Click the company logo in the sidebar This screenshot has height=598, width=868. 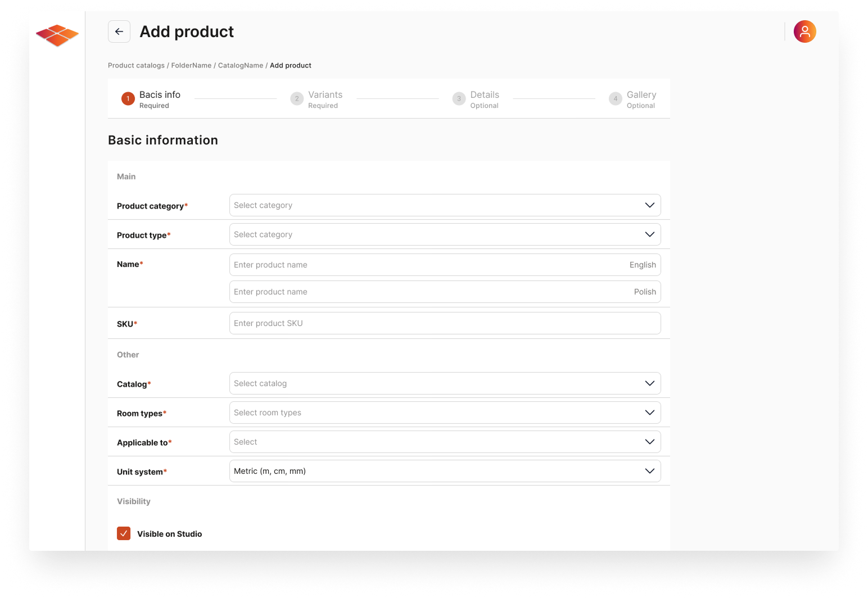click(57, 35)
